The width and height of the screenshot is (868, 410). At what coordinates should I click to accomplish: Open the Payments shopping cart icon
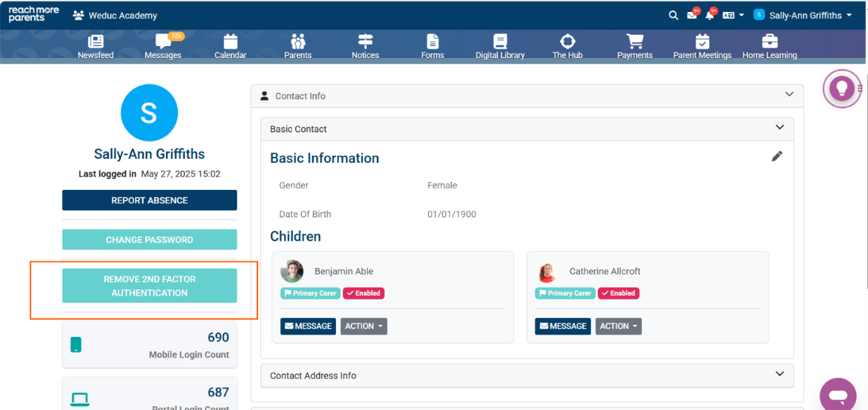(x=634, y=46)
